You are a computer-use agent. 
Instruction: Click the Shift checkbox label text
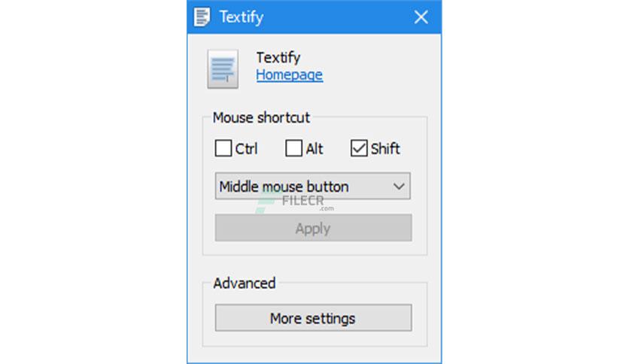pyautogui.click(x=385, y=149)
